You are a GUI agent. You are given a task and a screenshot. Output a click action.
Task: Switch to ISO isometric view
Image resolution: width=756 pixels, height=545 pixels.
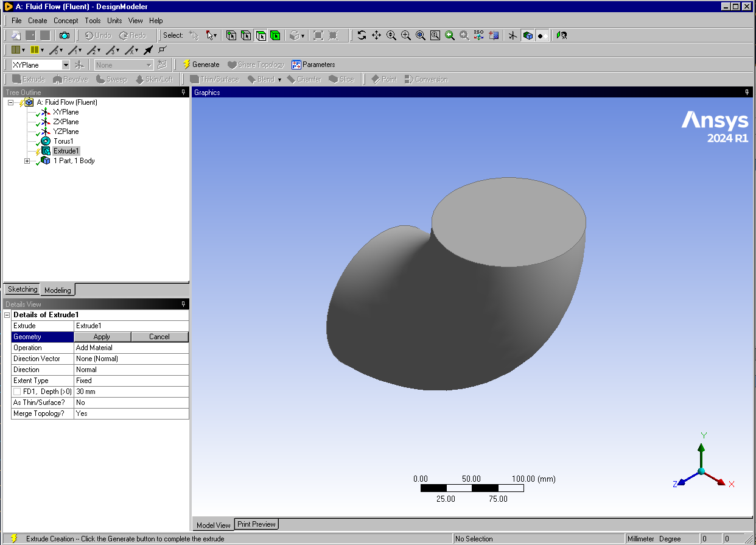click(x=478, y=35)
